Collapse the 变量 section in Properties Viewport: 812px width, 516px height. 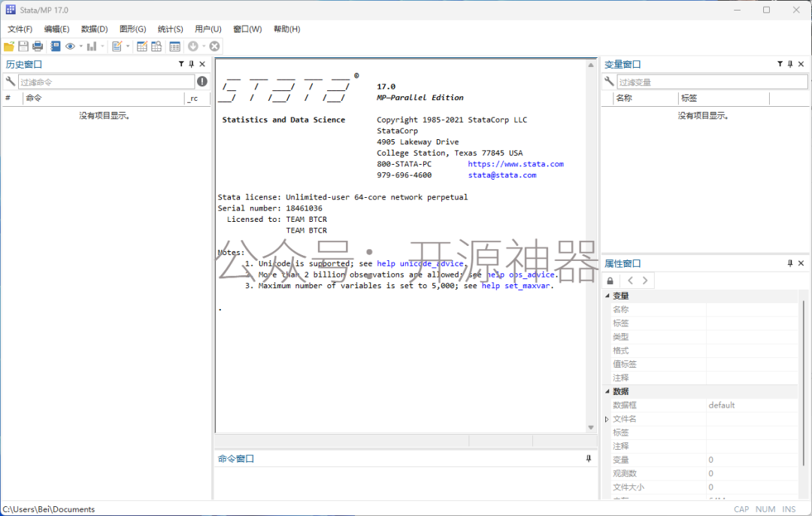click(607, 296)
